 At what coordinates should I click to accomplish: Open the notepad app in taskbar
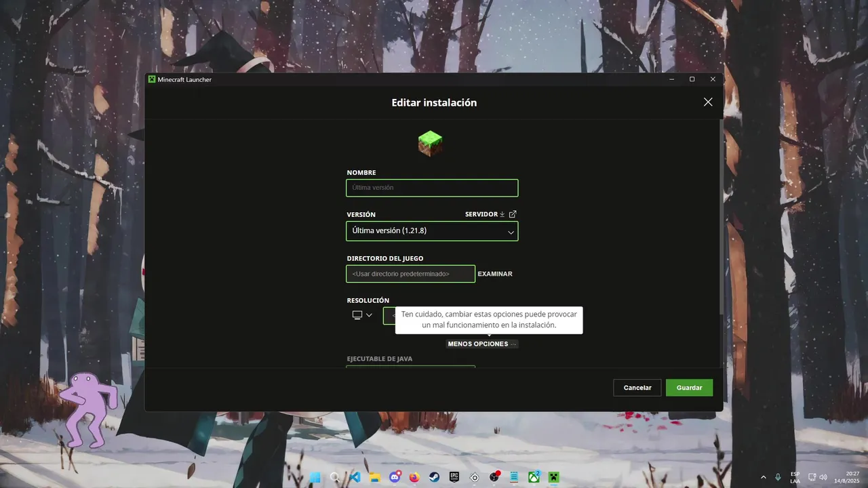tap(514, 477)
